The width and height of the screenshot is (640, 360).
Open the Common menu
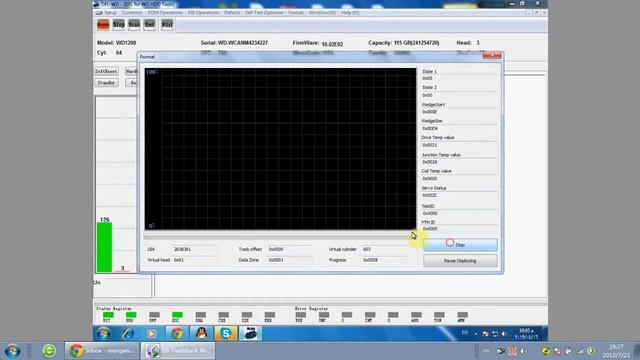coord(132,13)
